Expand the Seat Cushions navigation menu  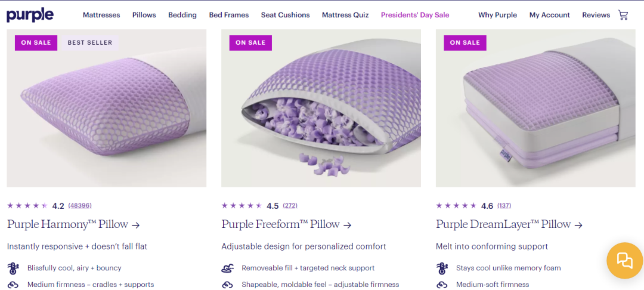click(285, 15)
